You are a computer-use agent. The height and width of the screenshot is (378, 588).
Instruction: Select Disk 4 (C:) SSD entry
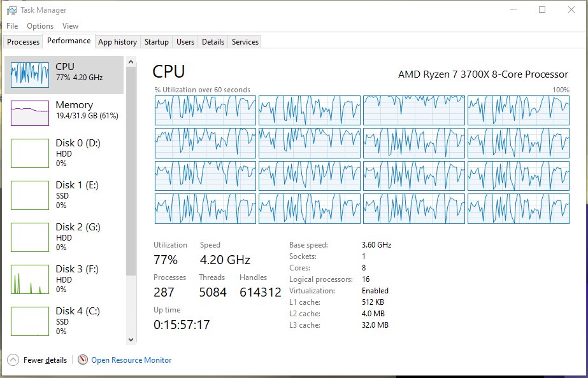click(x=64, y=321)
